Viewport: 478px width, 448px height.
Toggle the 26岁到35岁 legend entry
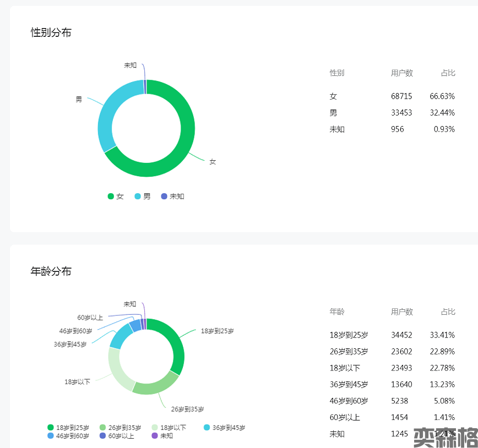[120, 428]
